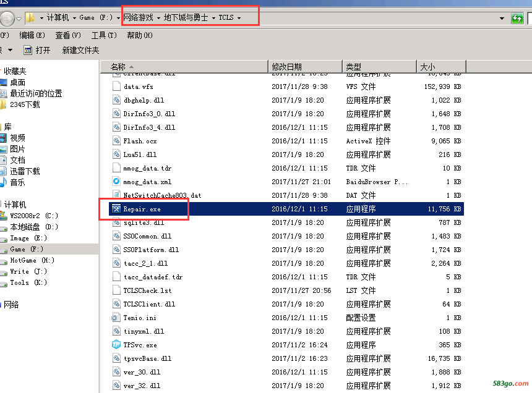Click the ver_30.dll file icon

[116, 371]
